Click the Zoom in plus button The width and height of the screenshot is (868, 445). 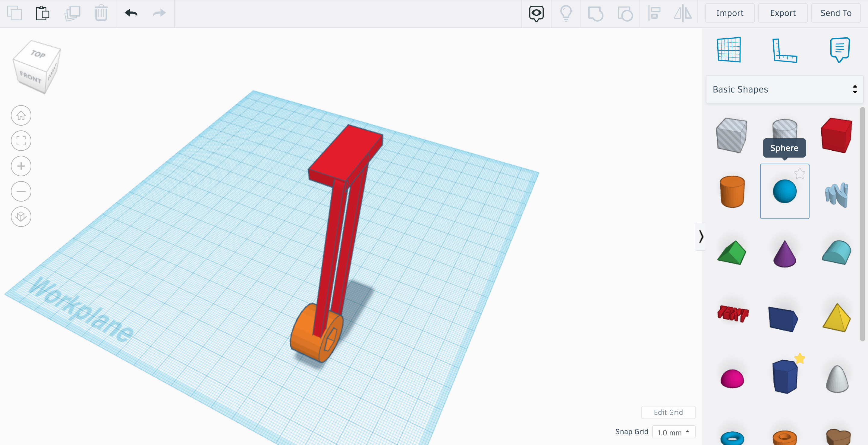tap(21, 166)
